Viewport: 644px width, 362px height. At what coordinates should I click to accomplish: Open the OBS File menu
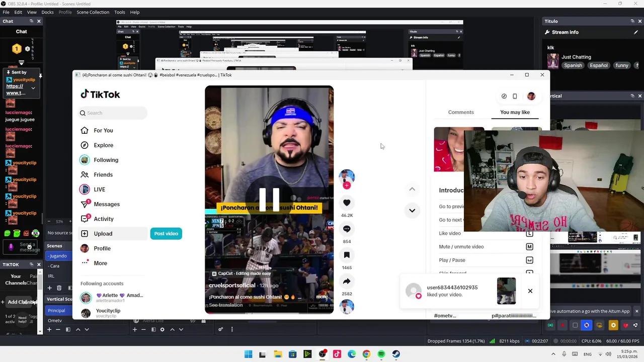coord(6,12)
